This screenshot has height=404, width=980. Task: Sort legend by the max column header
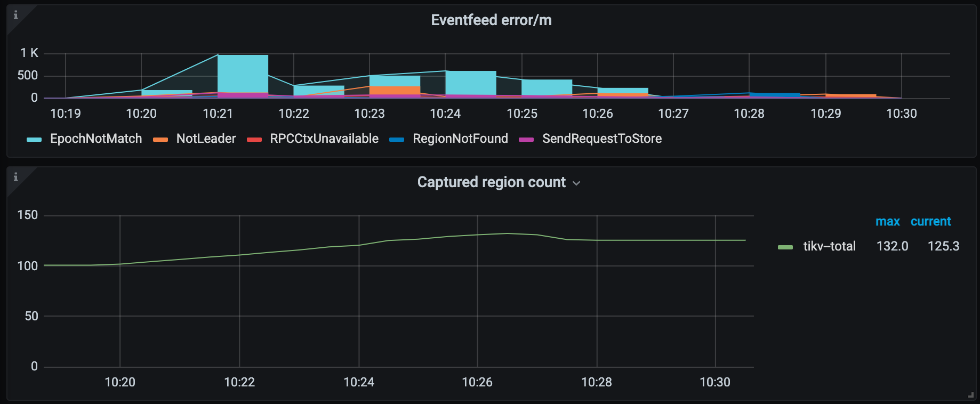(x=888, y=221)
